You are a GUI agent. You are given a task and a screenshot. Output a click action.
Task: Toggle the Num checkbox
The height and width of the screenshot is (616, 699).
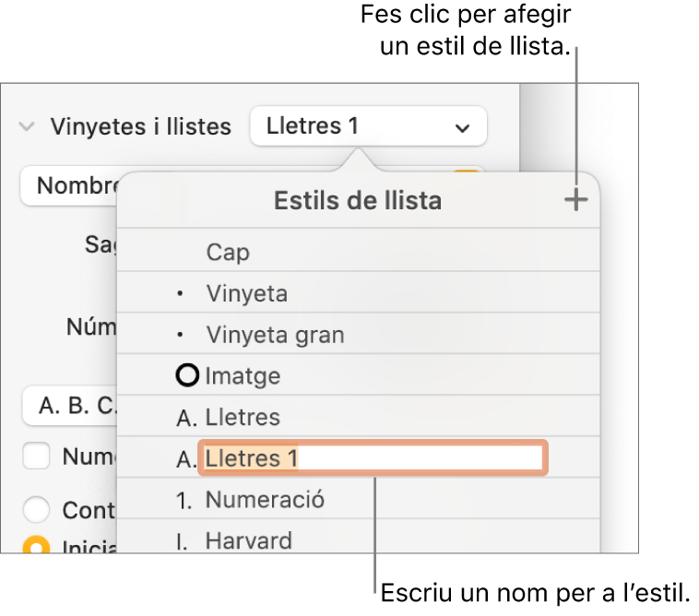[x=36, y=456]
